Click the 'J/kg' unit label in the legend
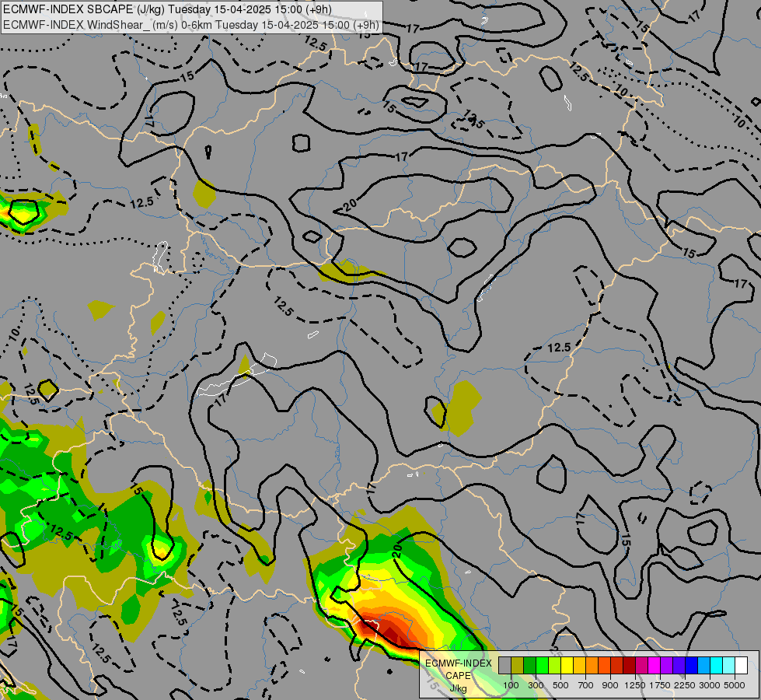 (x=458, y=688)
